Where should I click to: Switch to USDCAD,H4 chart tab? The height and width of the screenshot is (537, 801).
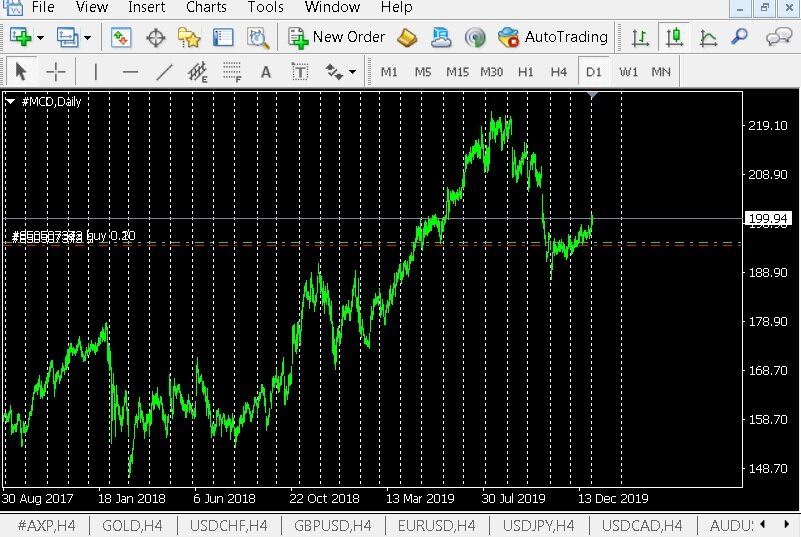click(642, 525)
